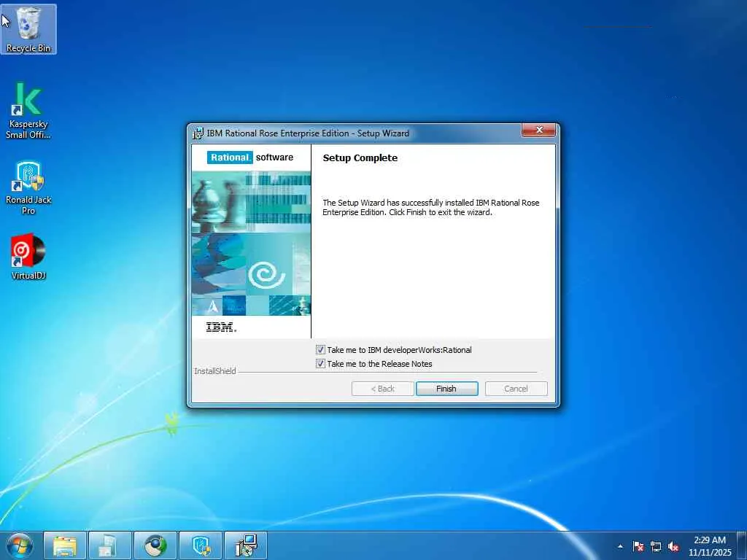This screenshot has width=747, height=560.
Task: Launch the globe browser icon in taskbar
Action: (155, 545)
